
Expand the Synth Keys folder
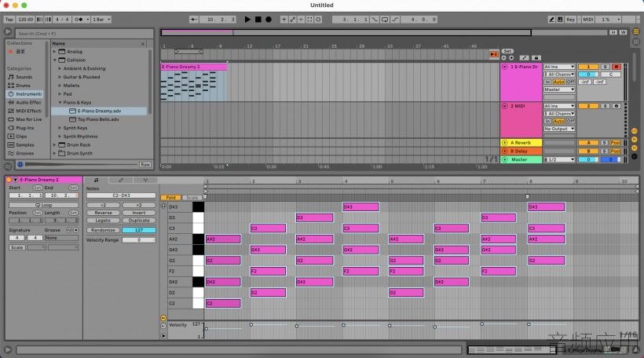(60, 128)
